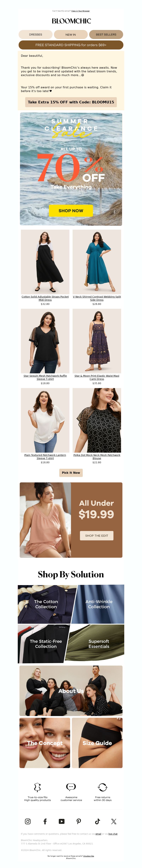The width and height of the screenshot is (142, 868).
Task: Click the Pick It Now button
Action: pyautogui.click(x=71, y=473)
